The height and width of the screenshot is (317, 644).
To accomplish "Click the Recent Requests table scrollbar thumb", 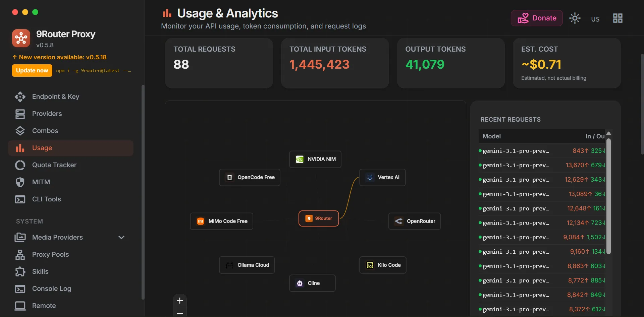I will coord(609,196).
